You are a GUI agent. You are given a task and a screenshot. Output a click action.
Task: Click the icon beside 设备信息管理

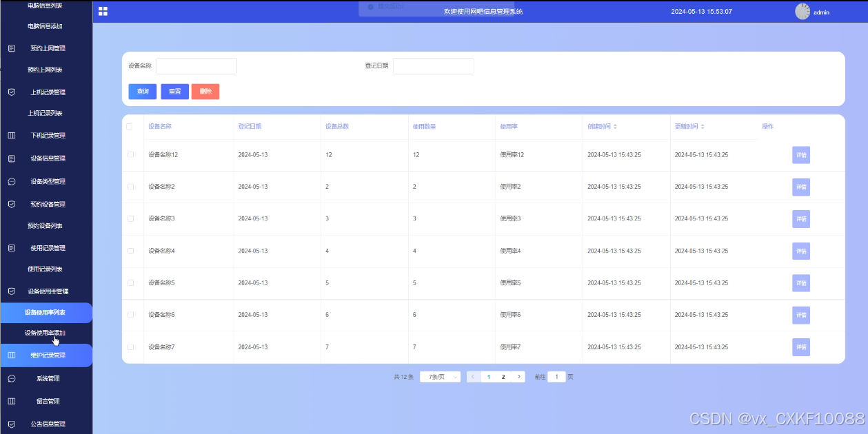(12, 158)
